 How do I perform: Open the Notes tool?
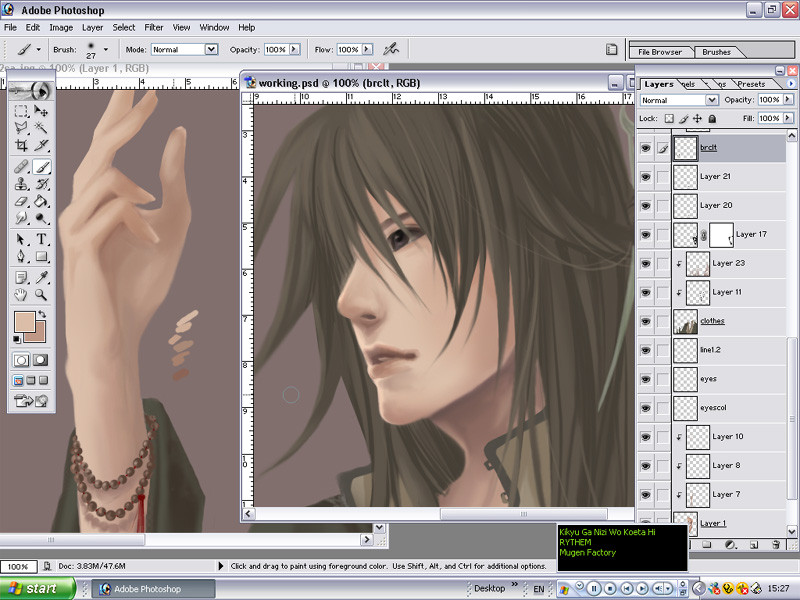(x=21, y=278)
